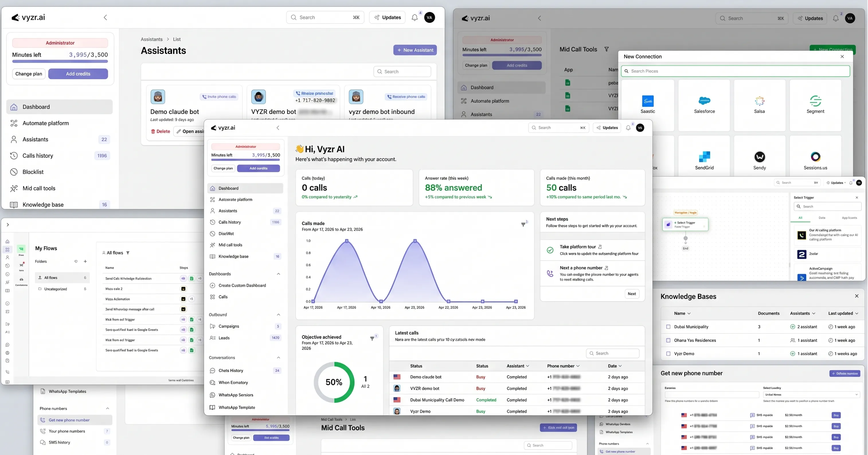
Task: Click bell icon in top-left Assistants window
Action: 415,17
